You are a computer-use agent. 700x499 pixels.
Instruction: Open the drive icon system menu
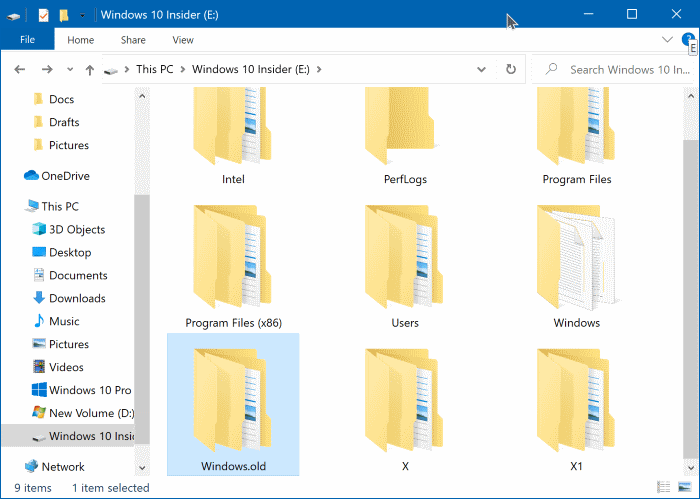(x=13, y=17)
